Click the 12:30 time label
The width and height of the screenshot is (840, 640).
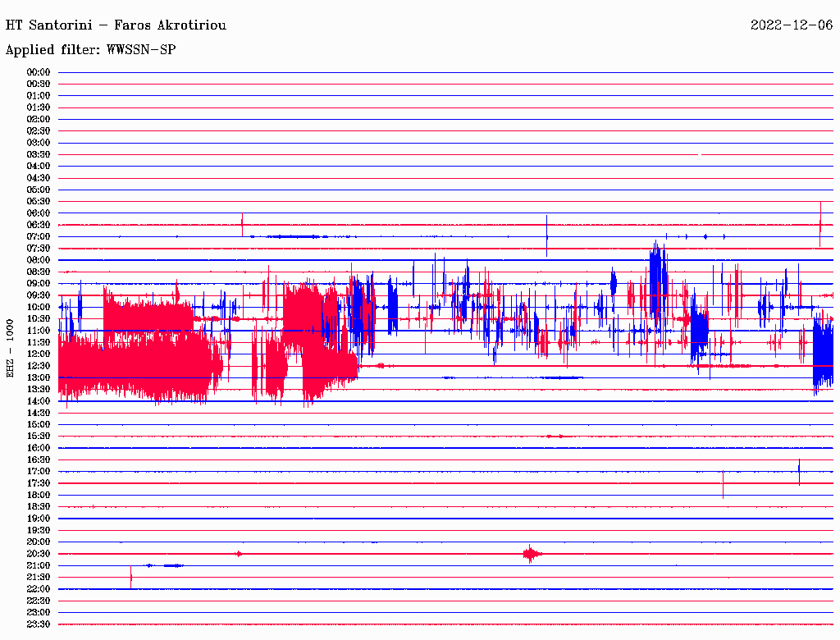point(38,366)
